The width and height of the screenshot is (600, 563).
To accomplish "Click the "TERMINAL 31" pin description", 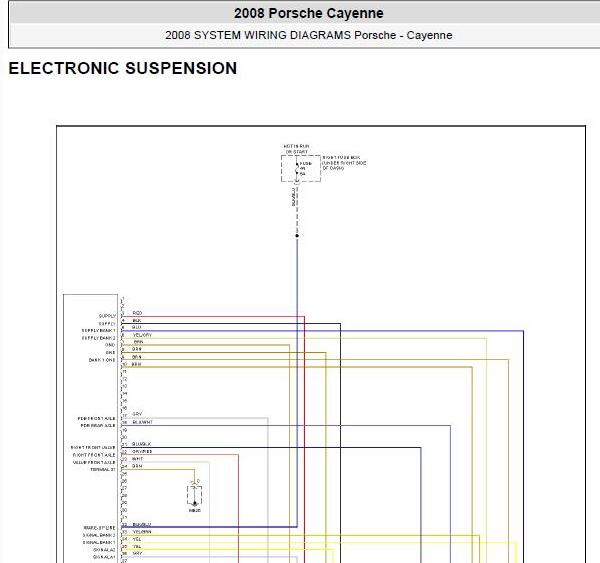I will pos(103,470).
